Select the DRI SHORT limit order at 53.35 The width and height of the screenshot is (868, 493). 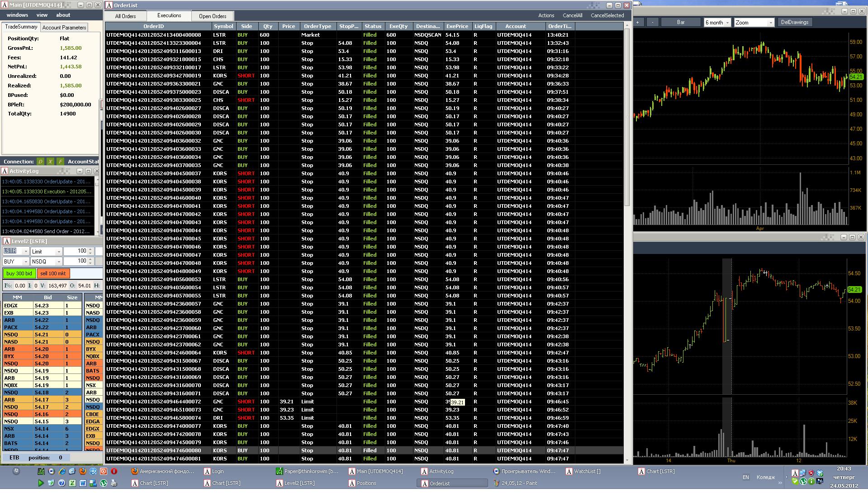364,418
